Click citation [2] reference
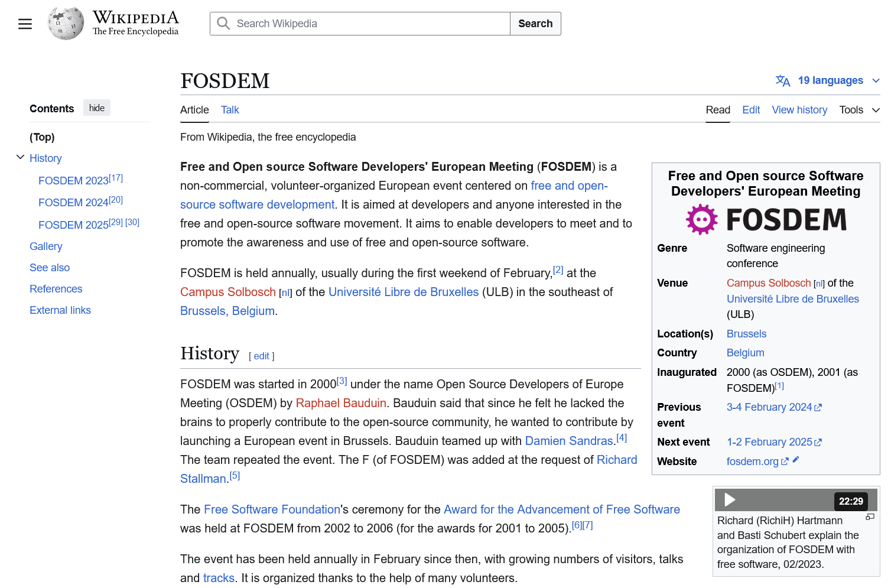The height and width of the screenshot is (588, 891). pos(558,270)
